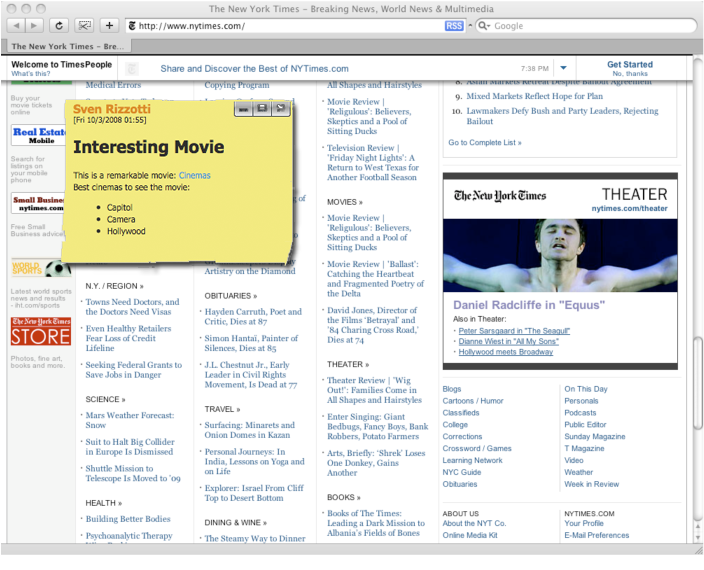Open the Cinemas link in the note
The width and height of the screenshot is (704, 570).
(x=195, y=175)
